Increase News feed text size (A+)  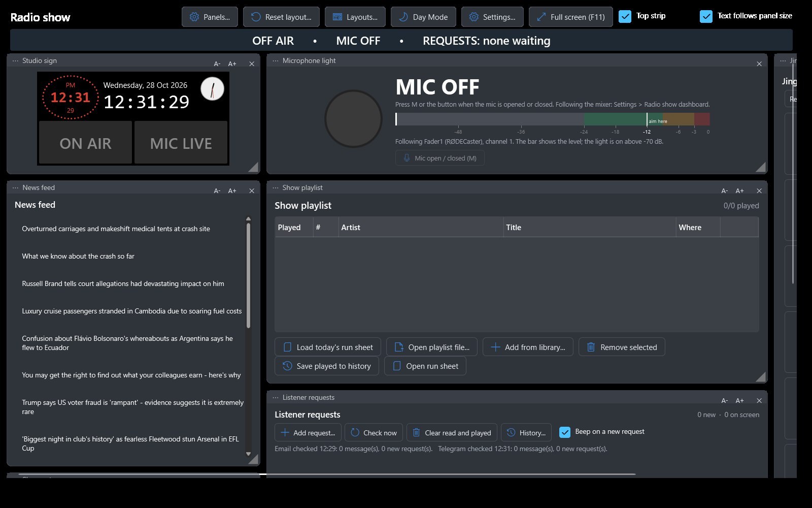(x=232, y=190)
